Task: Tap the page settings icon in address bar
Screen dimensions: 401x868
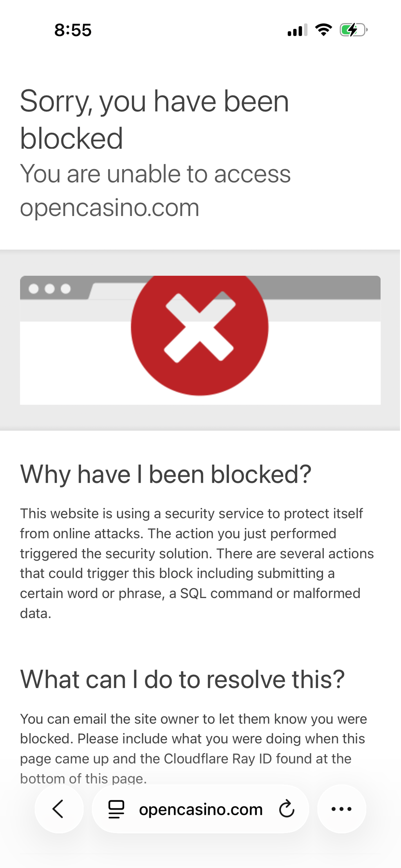Action: (116, 809)
